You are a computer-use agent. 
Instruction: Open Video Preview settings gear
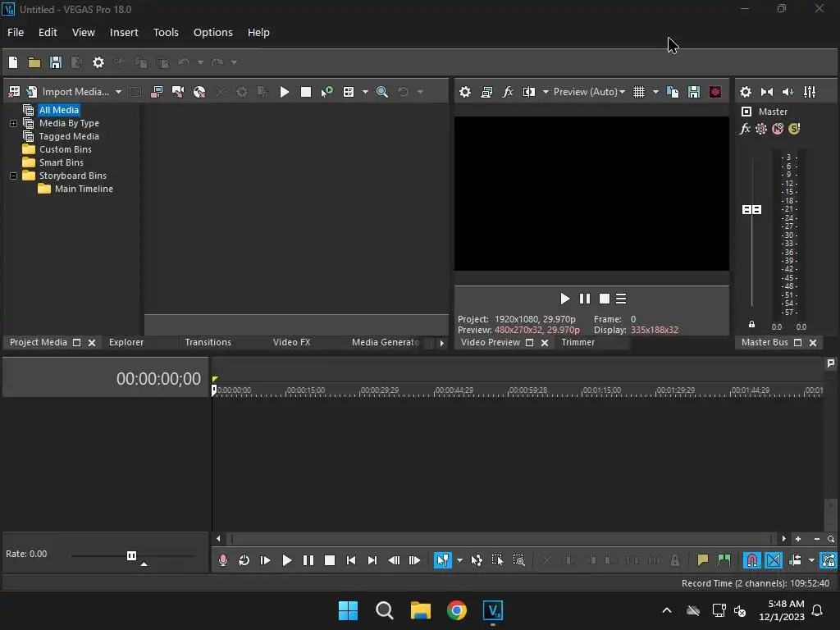(x=465, y=92)
